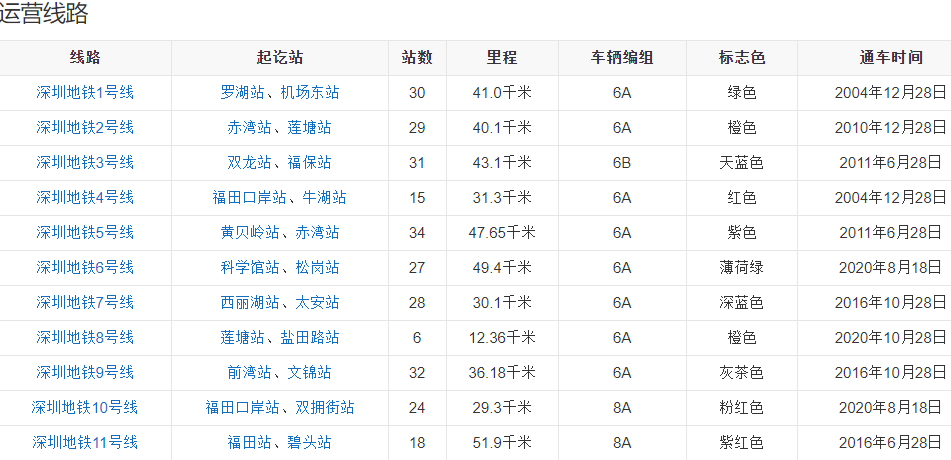Click the 文锦站 station link
Screen dimensions: 951x460
click(x=310, y=373)
